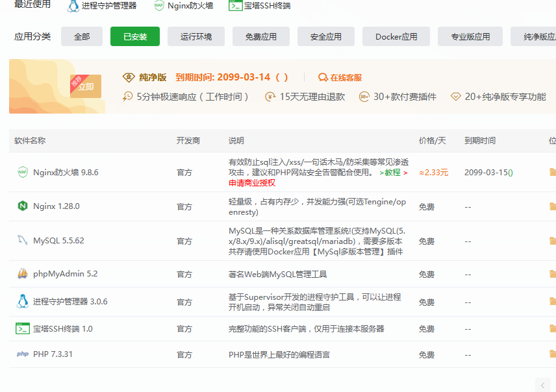Click the 在线客服 chat bubble icon
This screenshot has width=556, height=392.
coord(323,75)
